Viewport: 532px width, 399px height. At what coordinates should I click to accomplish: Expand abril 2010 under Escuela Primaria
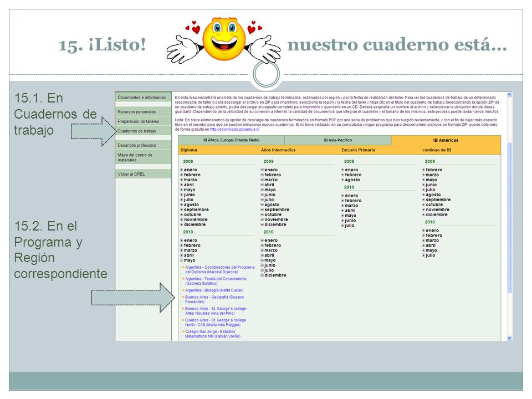342,211
